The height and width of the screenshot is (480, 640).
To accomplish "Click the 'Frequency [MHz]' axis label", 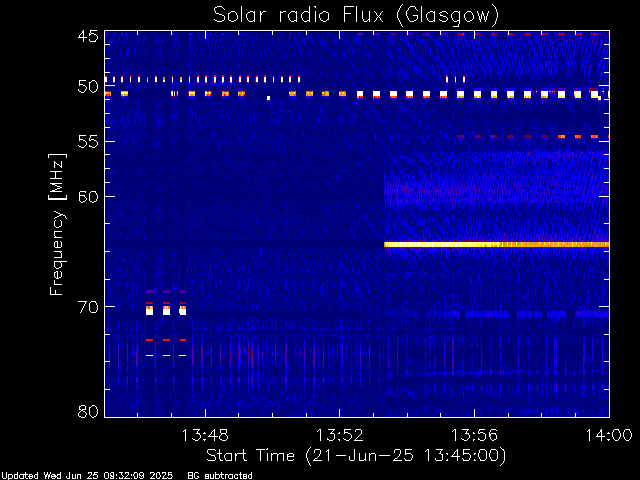I will 57,224.
